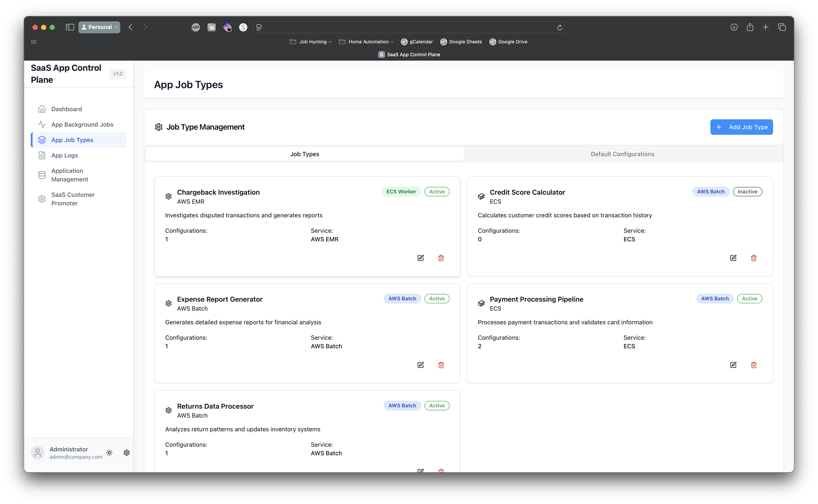Image resolution: width=818 pixels, height=504 pixels.
Task: Click the Active badge on Payment Processing Pipeline
Action: coord(749,299)
